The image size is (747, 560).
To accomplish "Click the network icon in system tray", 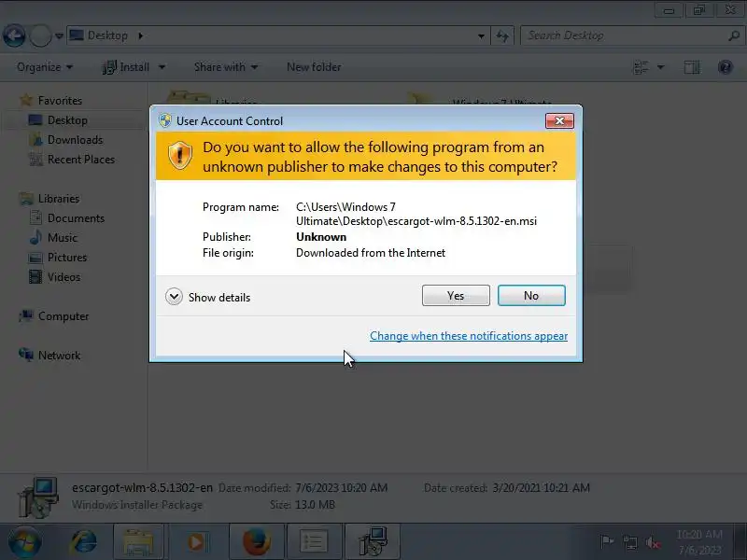I will tap(629, 542).
